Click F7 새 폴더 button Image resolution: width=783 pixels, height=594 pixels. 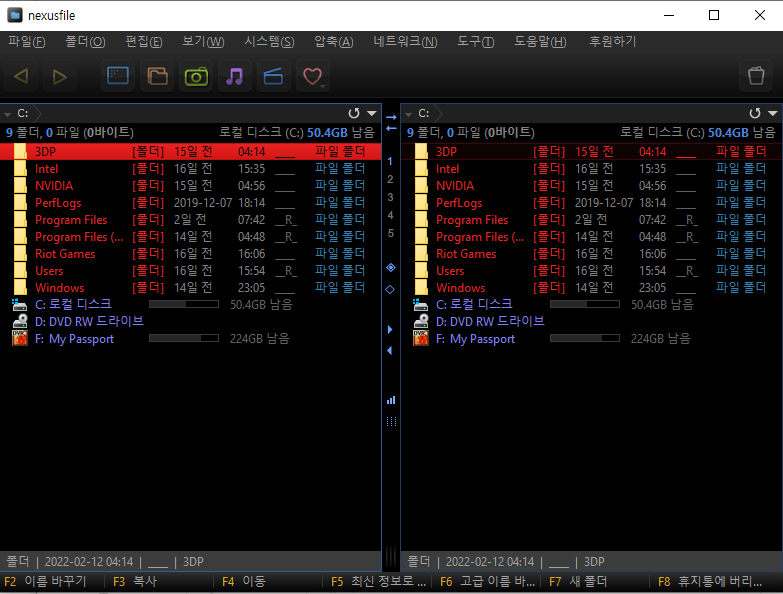(596, 582)
